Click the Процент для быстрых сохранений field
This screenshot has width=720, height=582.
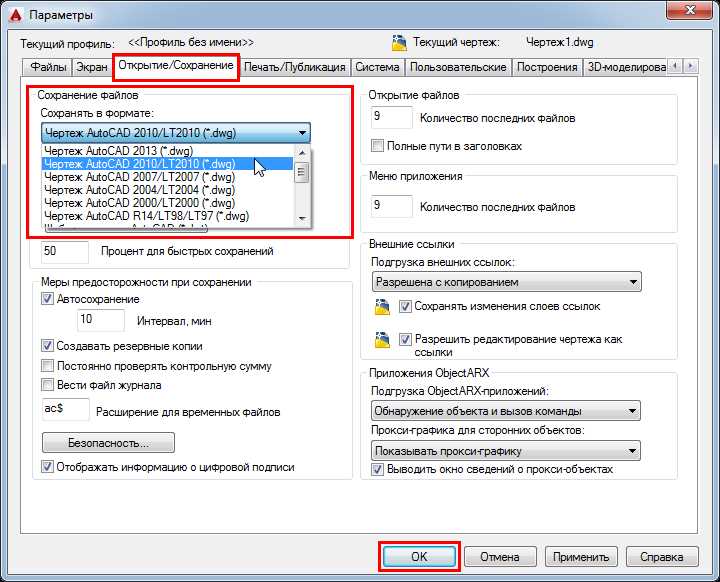pyautogui.click(x=65, y=251)
